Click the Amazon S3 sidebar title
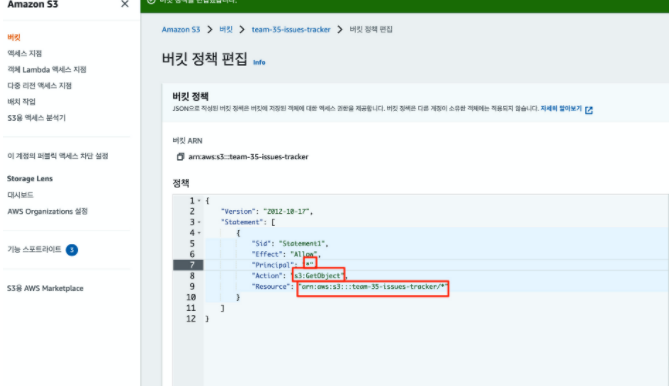Screen dimensions: 669x388 click(32, 4)
